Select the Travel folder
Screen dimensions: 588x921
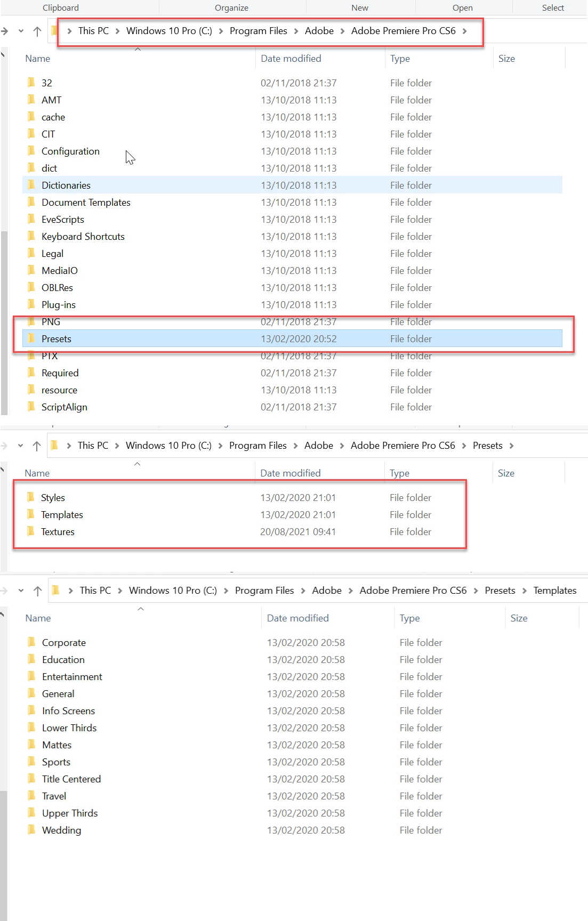coord(54,796)
